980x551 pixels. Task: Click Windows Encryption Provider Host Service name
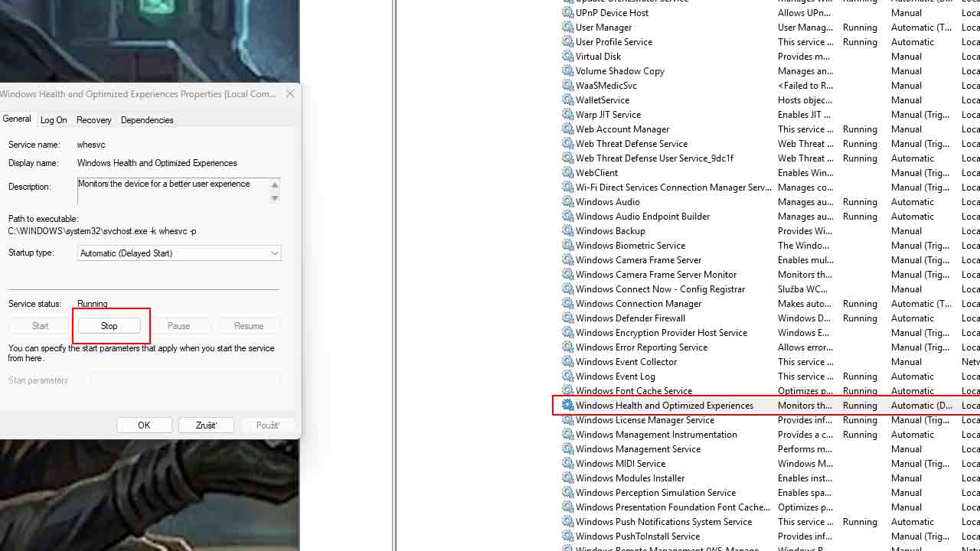[661, 333]
